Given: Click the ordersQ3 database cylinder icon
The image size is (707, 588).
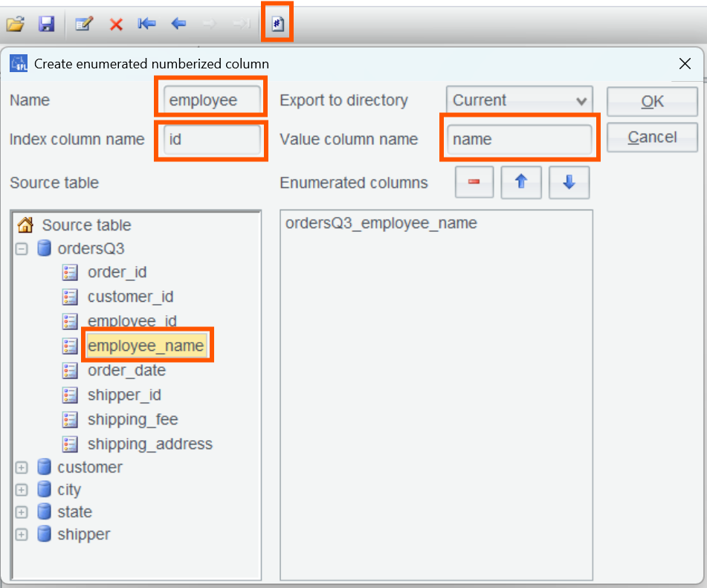Looking at the screenshot, I should coord(44,248).
